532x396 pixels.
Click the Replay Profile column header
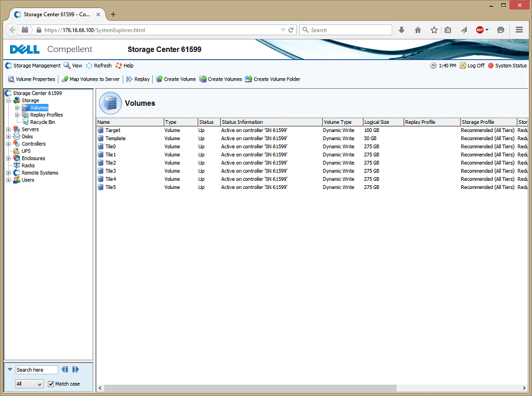coord(432,122)
